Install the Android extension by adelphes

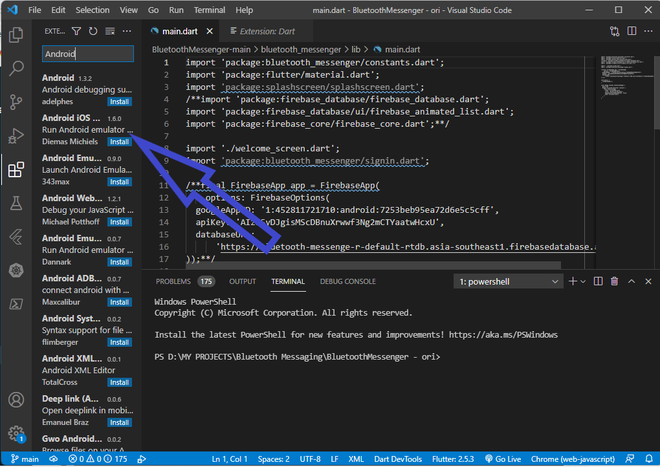[x=120, y=101]
